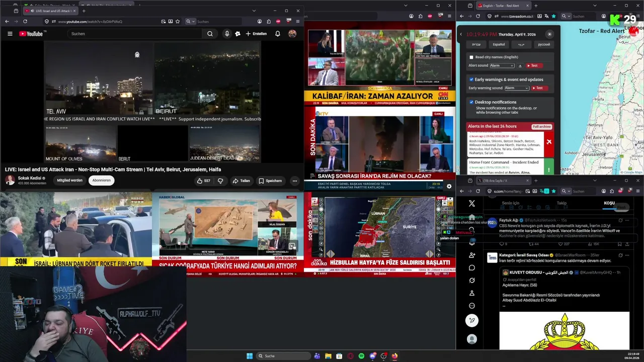Upload a custom alert sound in Tzofar
This screenshot has height=362, width=644.
(520, 66)
